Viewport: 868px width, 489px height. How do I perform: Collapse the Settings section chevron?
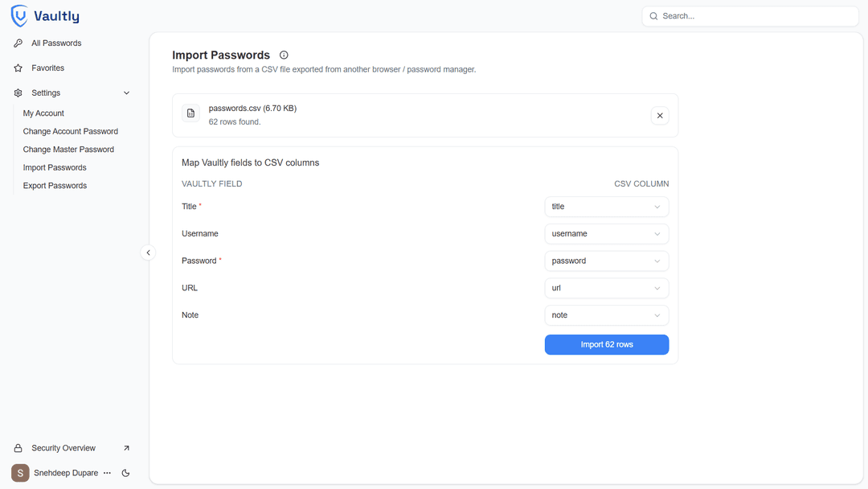pos(126,93)
